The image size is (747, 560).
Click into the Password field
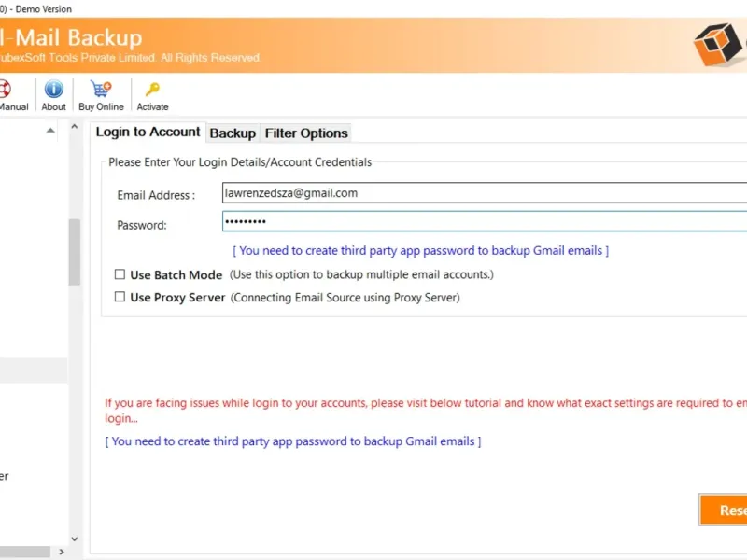(x=485, y=221)
